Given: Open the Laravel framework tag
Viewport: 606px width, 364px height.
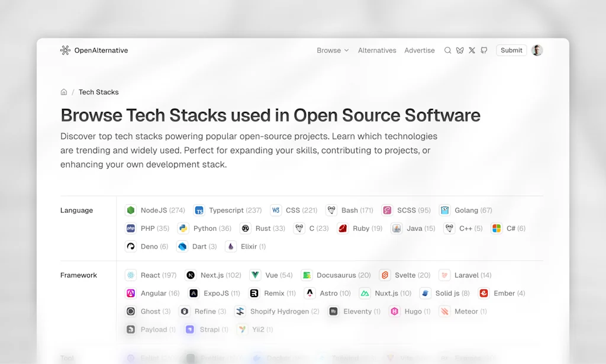Looking at the screenshot, I should point(465,275).
